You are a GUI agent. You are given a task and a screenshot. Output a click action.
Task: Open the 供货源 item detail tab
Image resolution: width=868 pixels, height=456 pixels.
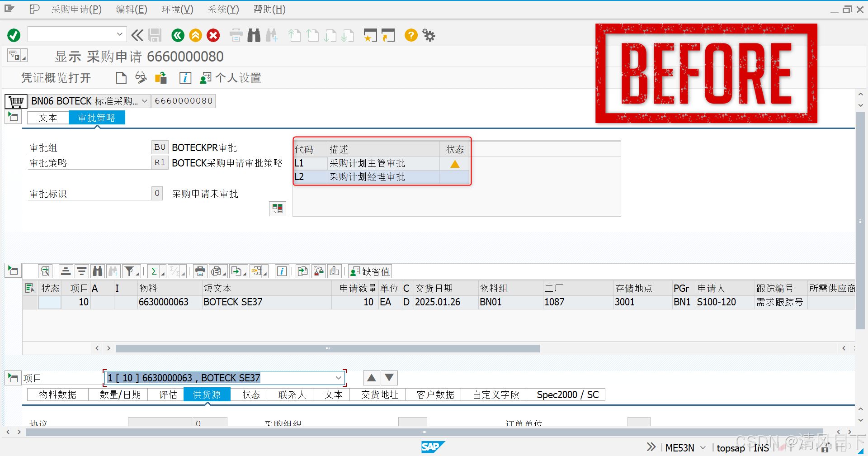pyautogui.click(x=207, y=394)
